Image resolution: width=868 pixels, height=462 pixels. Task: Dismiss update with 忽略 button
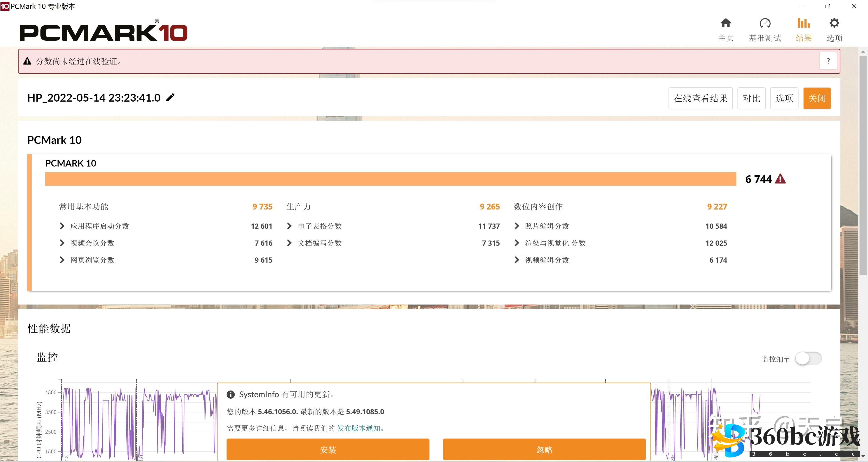click(x=544, y=449)
